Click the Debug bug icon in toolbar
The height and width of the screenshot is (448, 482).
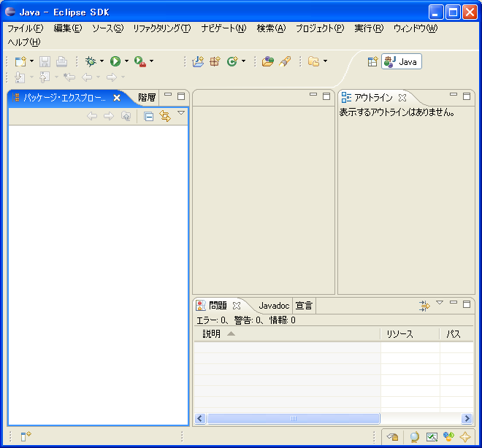click(91, 62)
